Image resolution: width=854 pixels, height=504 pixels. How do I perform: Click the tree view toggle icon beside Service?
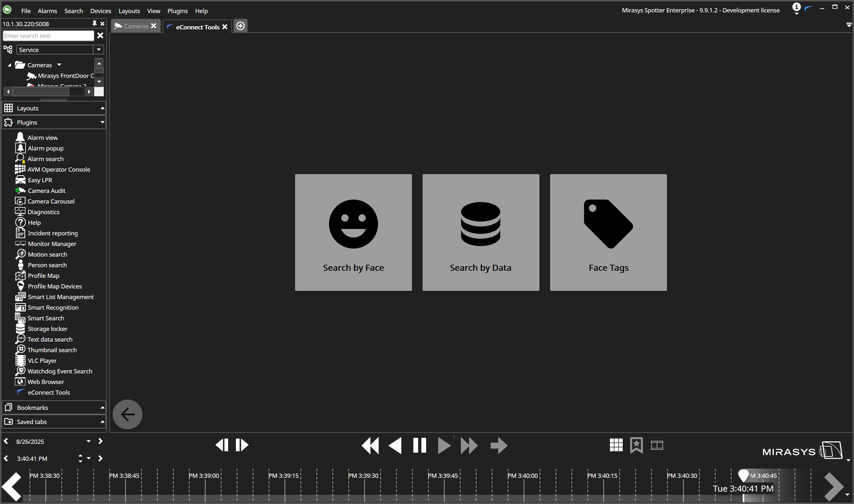tap(8, 50)
